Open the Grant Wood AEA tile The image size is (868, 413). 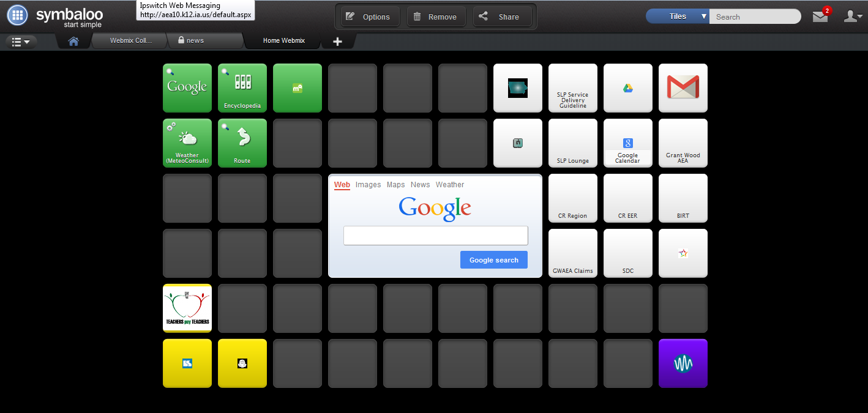683,143
